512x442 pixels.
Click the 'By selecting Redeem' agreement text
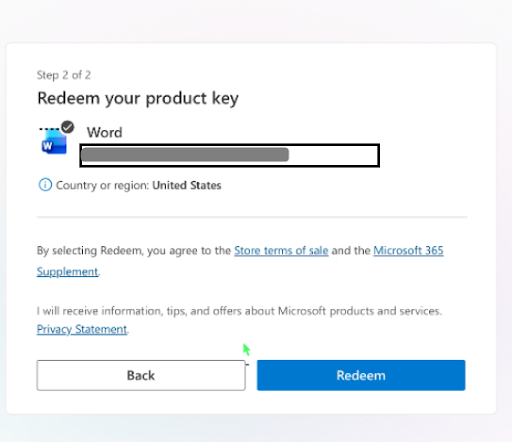click(134, 251)
